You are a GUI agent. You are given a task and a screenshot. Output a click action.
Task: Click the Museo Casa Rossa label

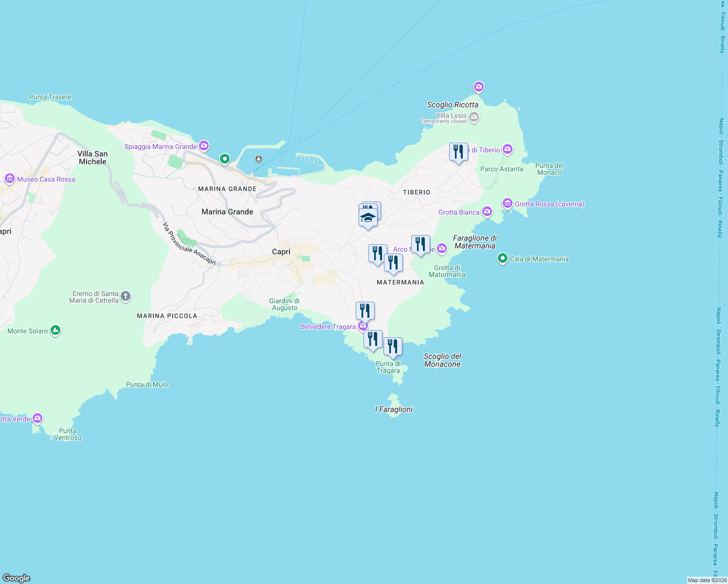46,179
